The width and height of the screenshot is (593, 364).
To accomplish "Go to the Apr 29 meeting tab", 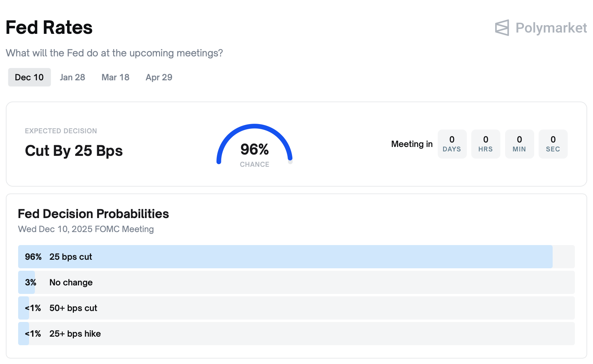I will coord(159,77).
